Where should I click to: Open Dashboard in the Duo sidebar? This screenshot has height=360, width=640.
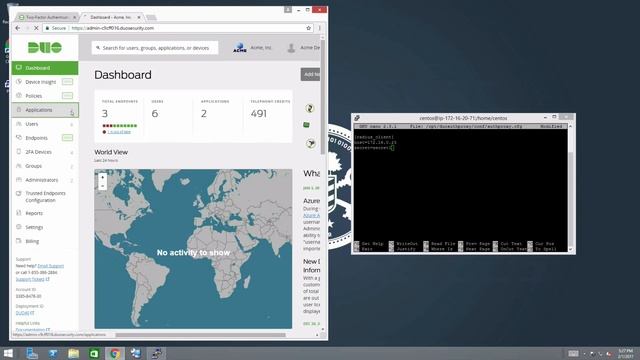pos(44,68)
